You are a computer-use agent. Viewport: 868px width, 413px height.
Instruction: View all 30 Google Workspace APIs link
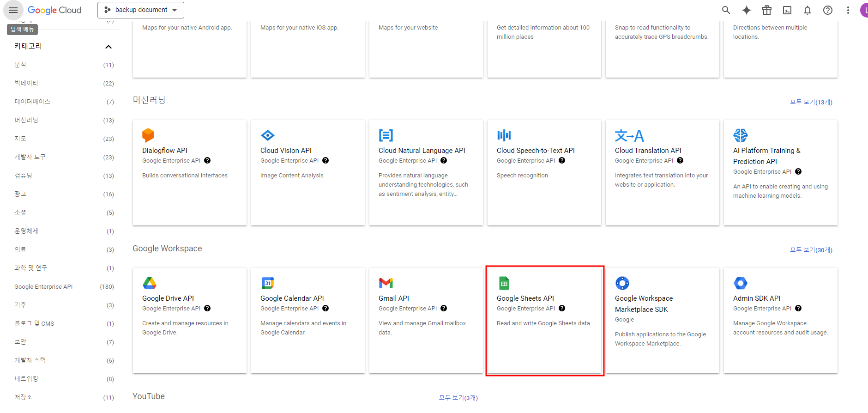[811, 250]
